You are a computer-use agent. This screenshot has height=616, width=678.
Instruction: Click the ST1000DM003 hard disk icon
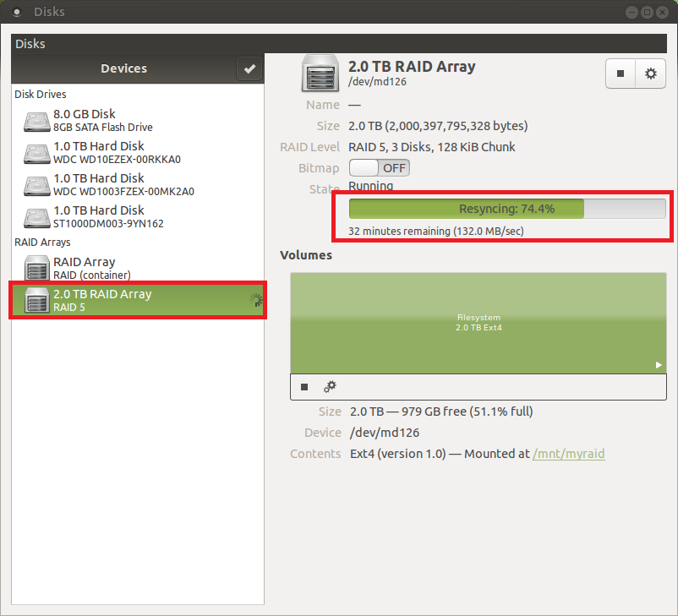[36, 217]
